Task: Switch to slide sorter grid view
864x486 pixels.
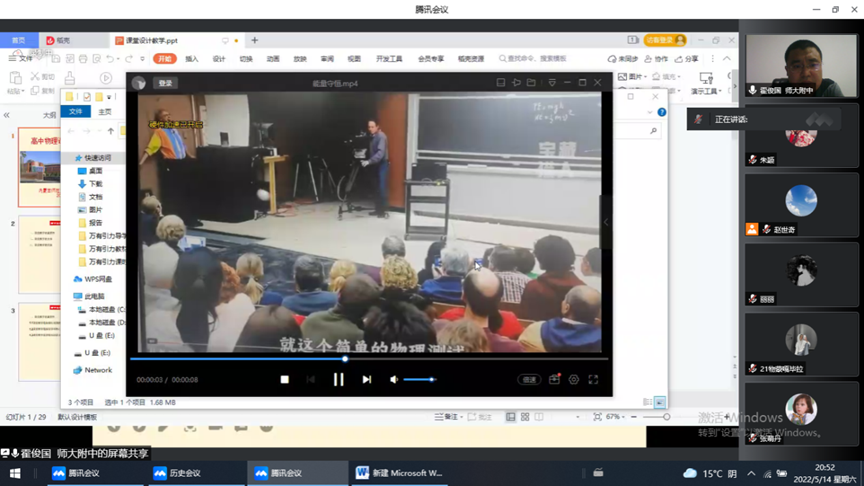Action: coord(525,417)
